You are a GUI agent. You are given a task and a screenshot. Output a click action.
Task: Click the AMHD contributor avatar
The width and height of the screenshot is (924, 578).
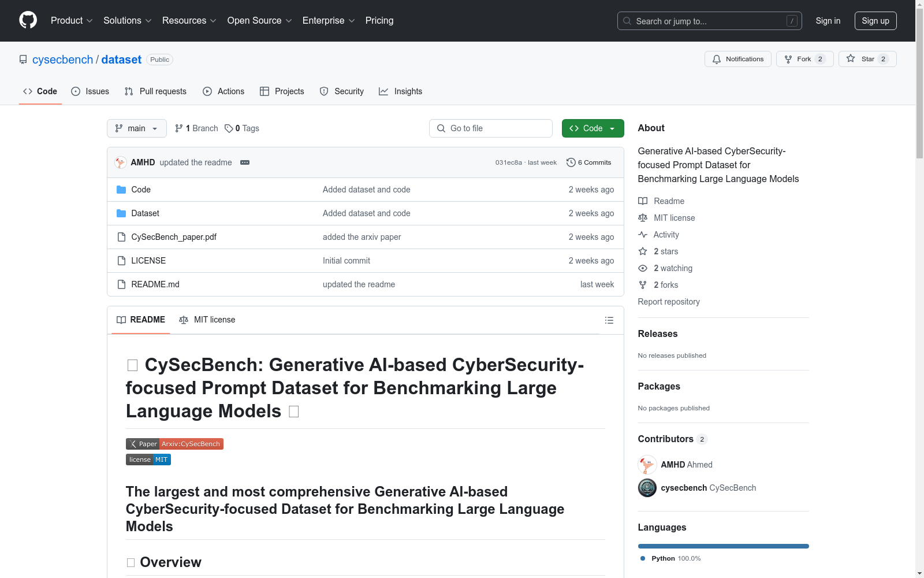coord(647,465)
